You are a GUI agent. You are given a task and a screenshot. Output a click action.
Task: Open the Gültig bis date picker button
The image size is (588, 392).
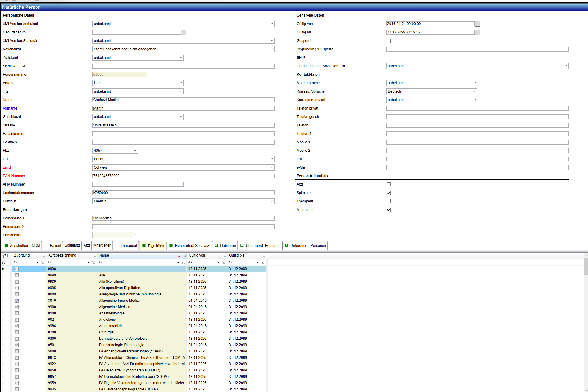coord(477,32)
